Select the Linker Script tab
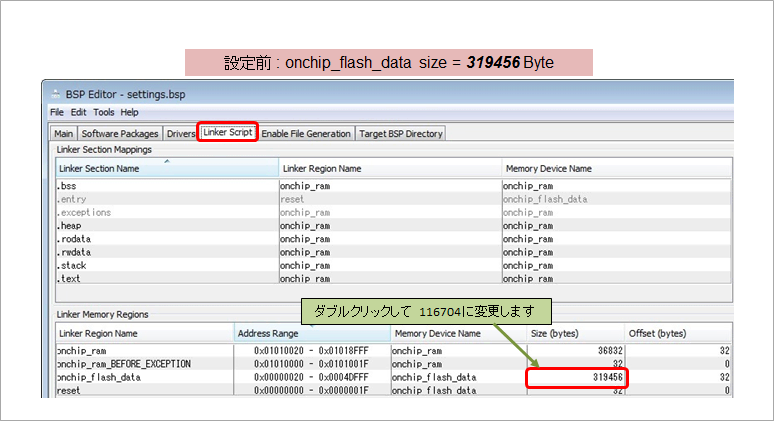 (x=228, y=133)
